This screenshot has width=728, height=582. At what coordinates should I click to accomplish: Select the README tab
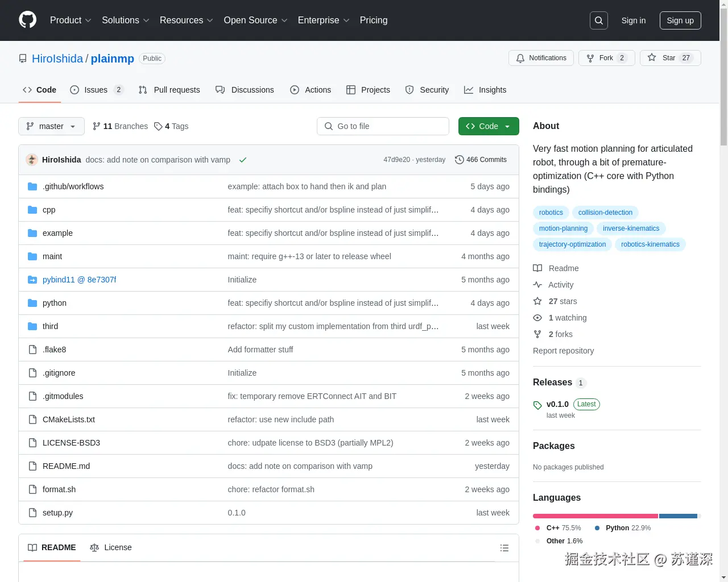52,547
